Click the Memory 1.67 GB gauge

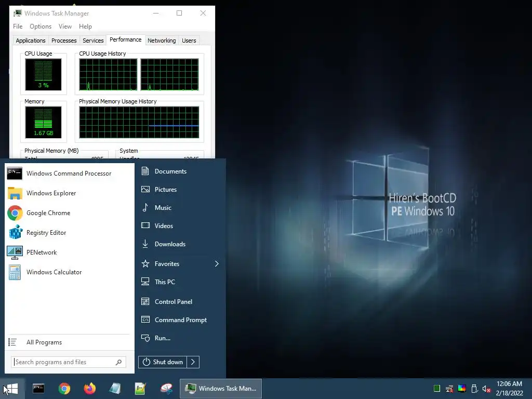44,122
